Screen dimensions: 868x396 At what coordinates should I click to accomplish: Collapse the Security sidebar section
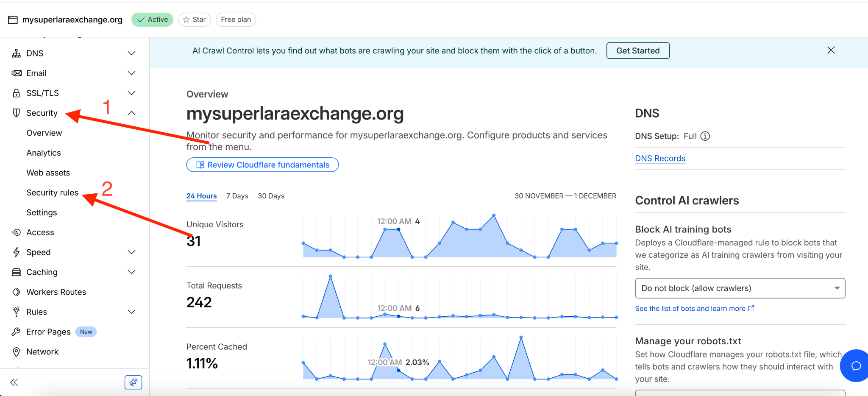[x=131, y=113]
